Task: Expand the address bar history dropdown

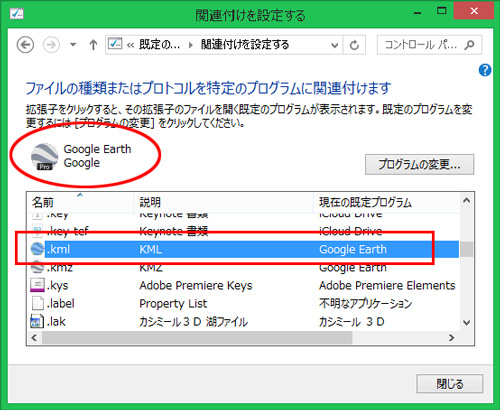Action: [334, 45]
